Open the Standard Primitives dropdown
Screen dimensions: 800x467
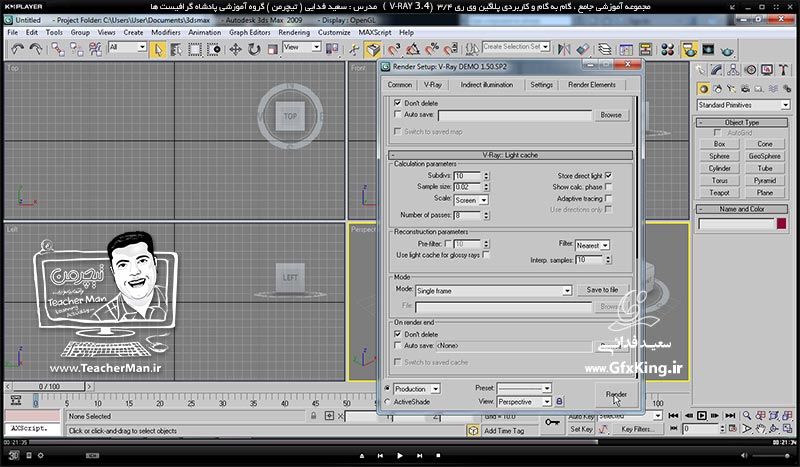click(x=743, y=105)
